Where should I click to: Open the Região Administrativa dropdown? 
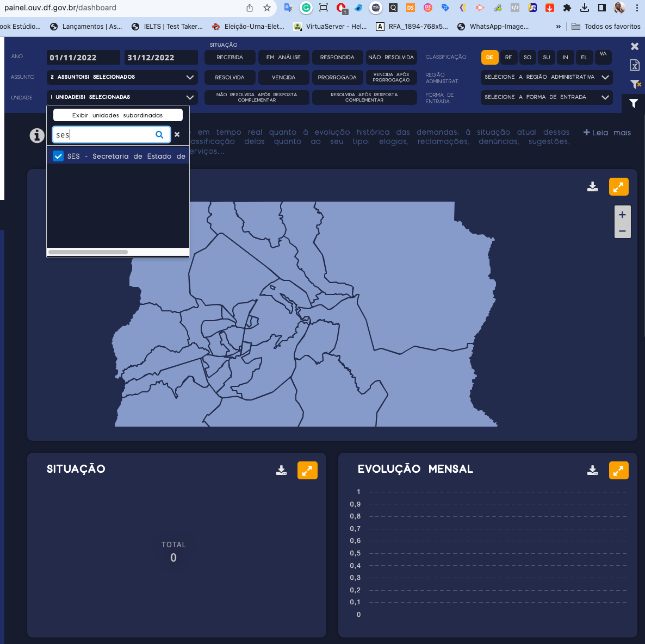[x=546, y=77]
